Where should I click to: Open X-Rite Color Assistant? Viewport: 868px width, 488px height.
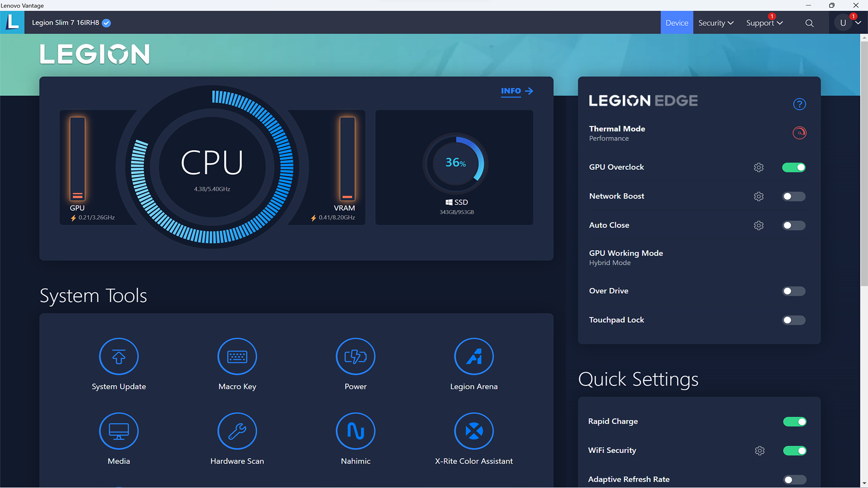(x=474, y=431)
